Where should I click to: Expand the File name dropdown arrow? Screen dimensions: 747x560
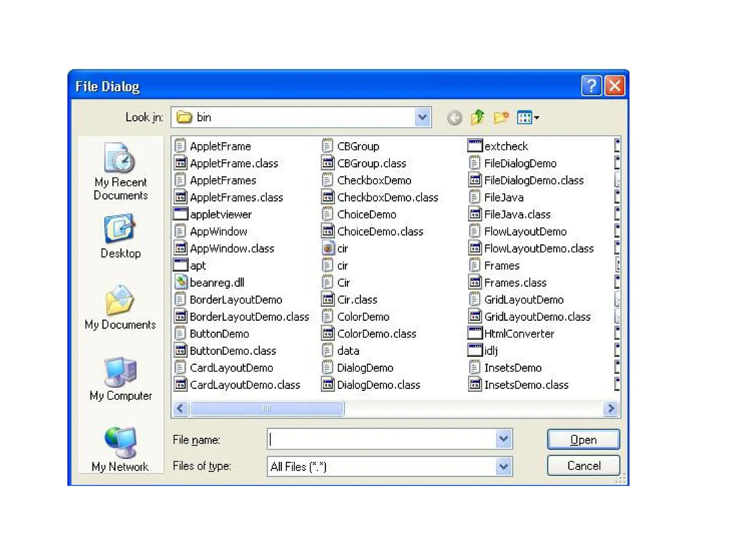coord(503,439)
